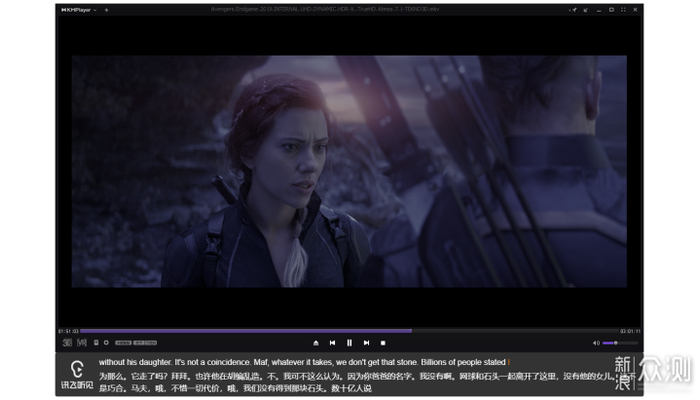Toggle 3D playback mode
This screenshot has height=400, width=700.
67,343
